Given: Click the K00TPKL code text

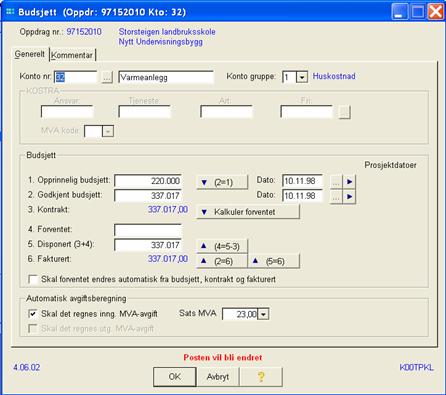Looking at the screenshot, I should coord(417,368).
